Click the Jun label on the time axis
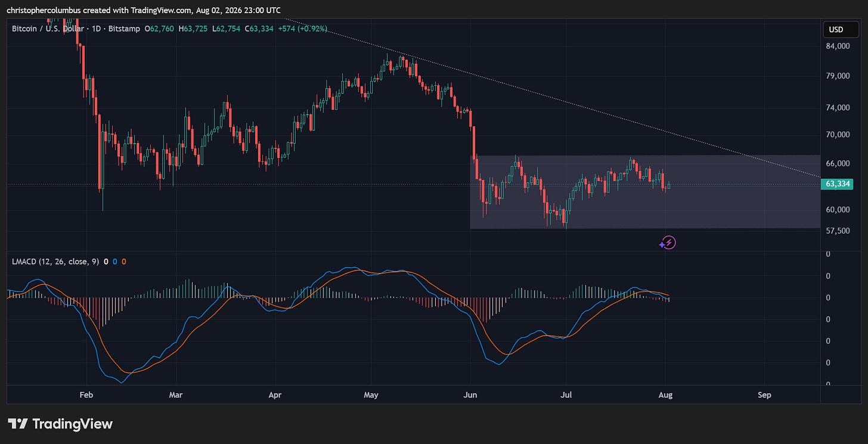 470,395
